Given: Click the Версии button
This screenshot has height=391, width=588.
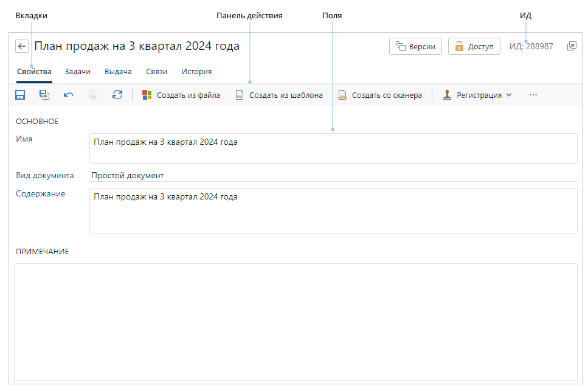Looking at the screenshot, I should point(415,46).
